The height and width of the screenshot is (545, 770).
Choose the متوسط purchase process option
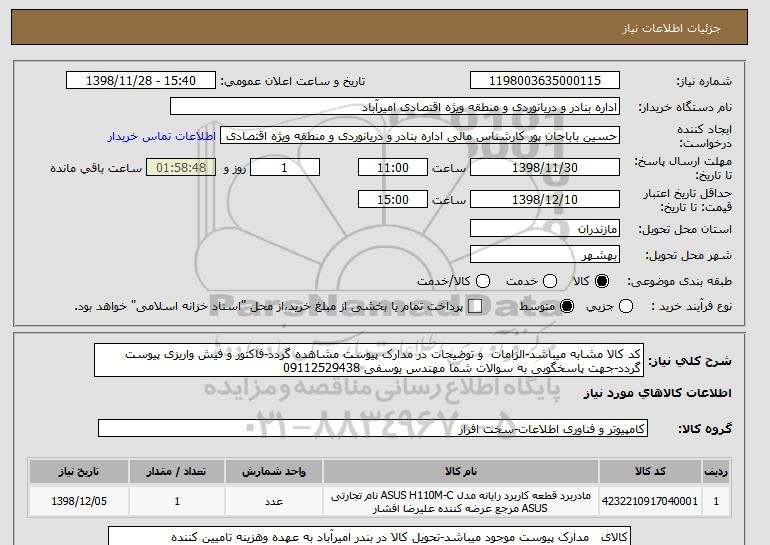click(x=567, y=306)
